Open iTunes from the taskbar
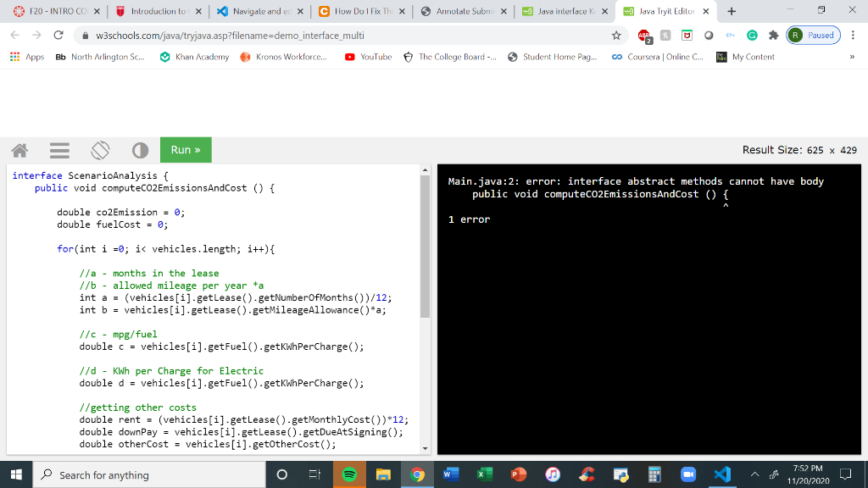This screenshot has height=488, width=868. point(553,474)
